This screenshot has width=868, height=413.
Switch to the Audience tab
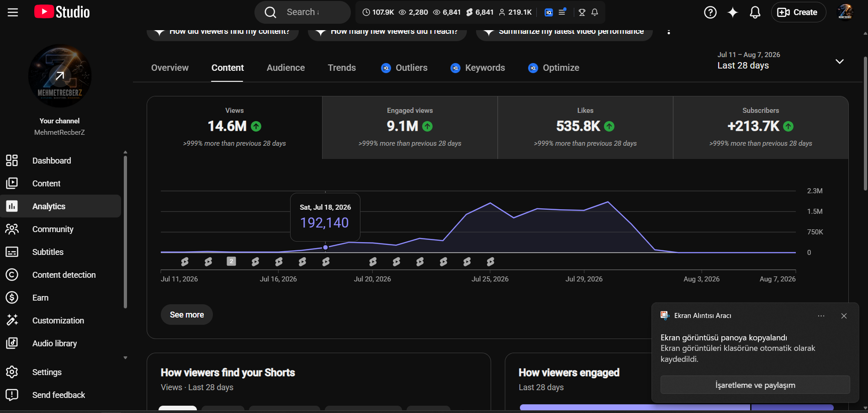coord(286,68)
